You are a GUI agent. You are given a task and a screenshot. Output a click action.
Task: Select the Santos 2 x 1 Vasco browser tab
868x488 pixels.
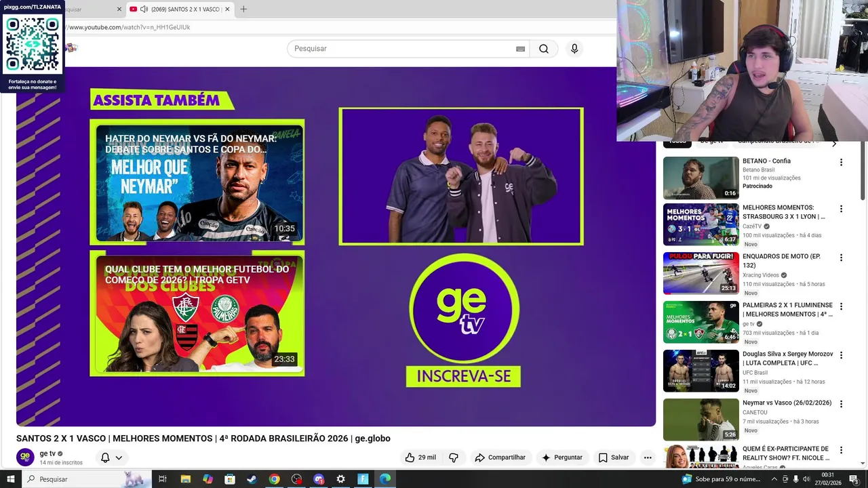pyautogui.click(x=180, y=9)
